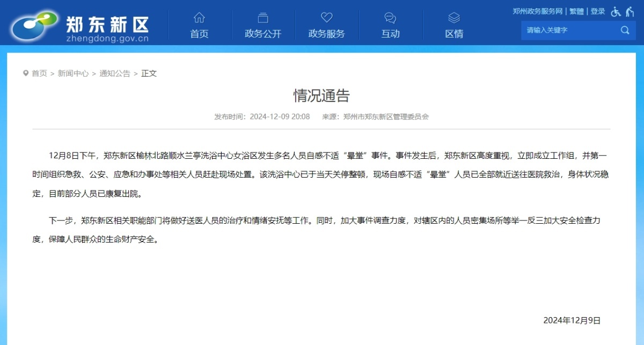The width and height of the screenshot is (644, 345).
Task: Open 通知公告 breadcrumb link
Action: coord(115,74)
